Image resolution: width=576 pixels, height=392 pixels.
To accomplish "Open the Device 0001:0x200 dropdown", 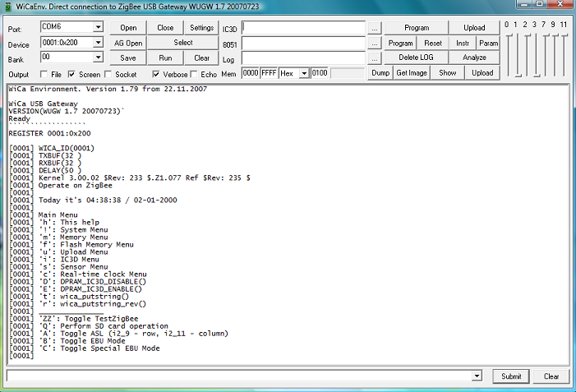I will (x=98, y=43).
